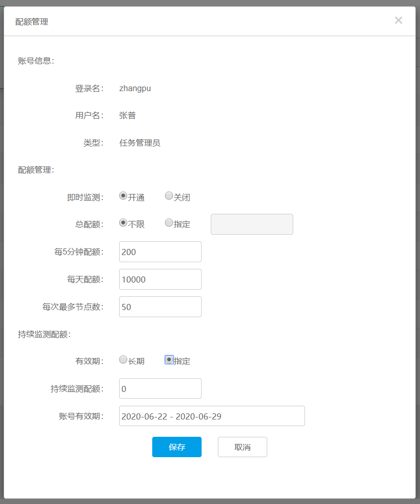Click the 账号信息 section heading
The height and width of the screenshot is (504, 420).
[36, 61]
